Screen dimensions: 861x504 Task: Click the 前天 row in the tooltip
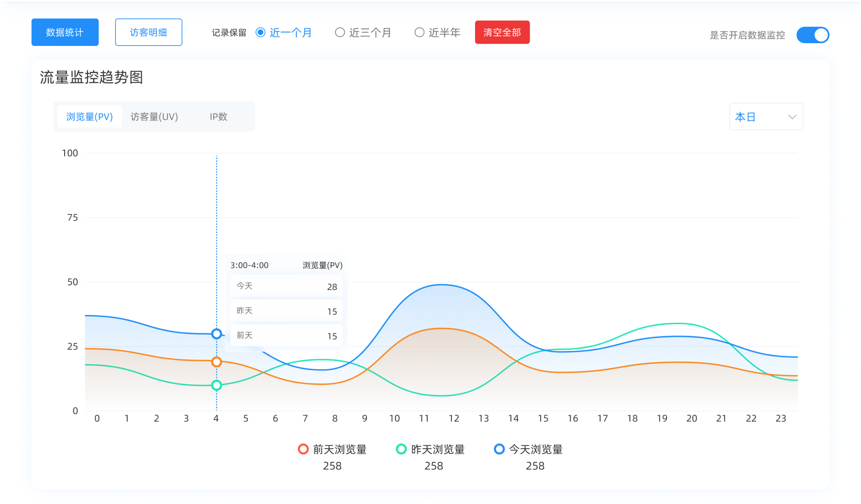click(286, 335)
